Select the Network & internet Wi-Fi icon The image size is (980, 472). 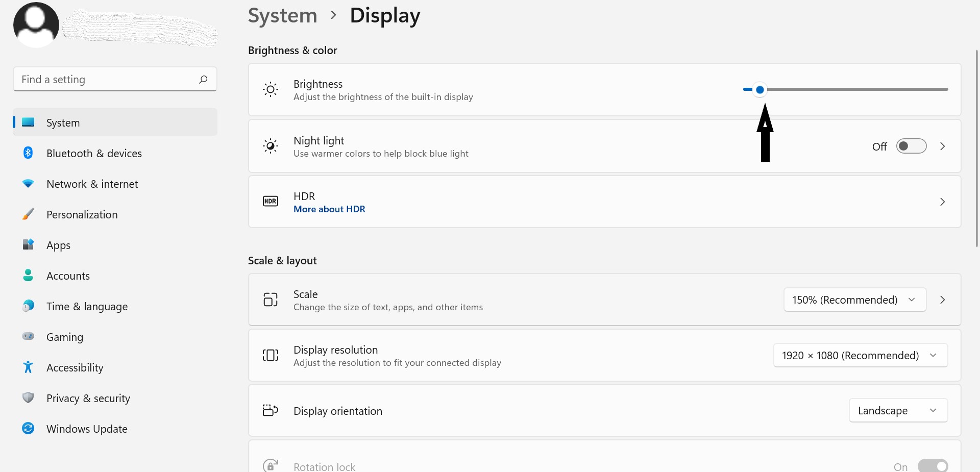pyautogui.click(x=28, y=184)
